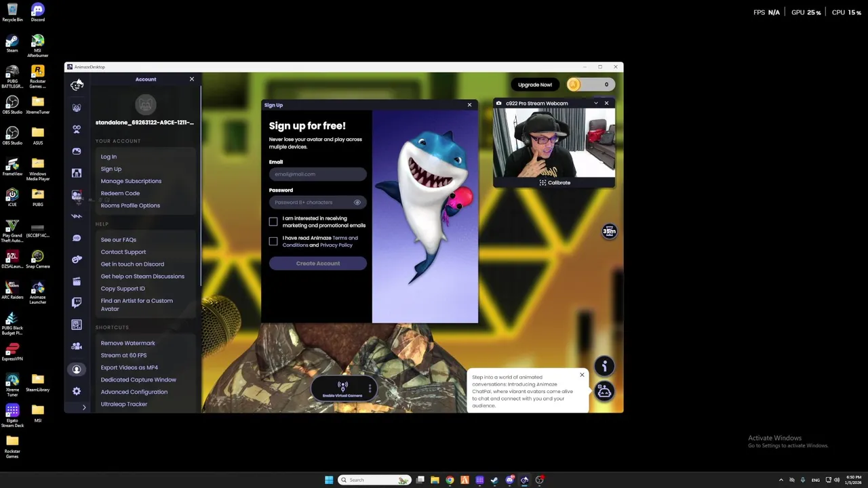Open the clapperboard recording icon in sidebar
868x488 pixels.
[x=77, y=281]
